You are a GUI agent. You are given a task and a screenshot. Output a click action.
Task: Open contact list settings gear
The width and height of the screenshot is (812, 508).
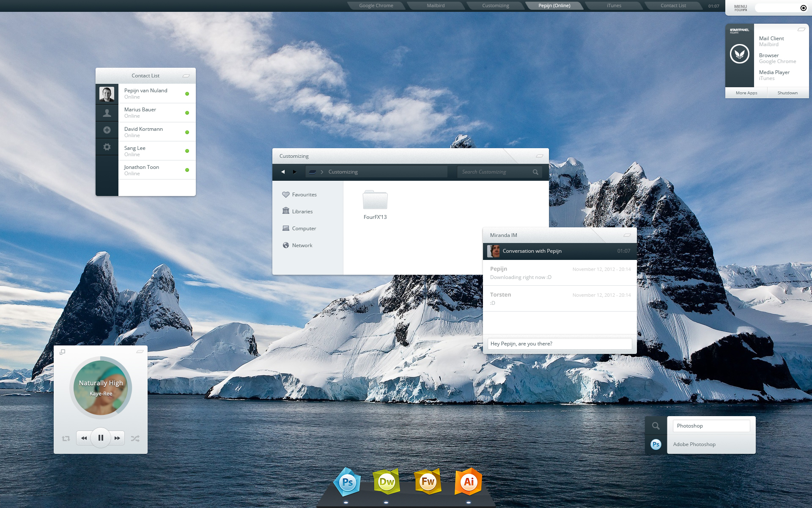107,147
